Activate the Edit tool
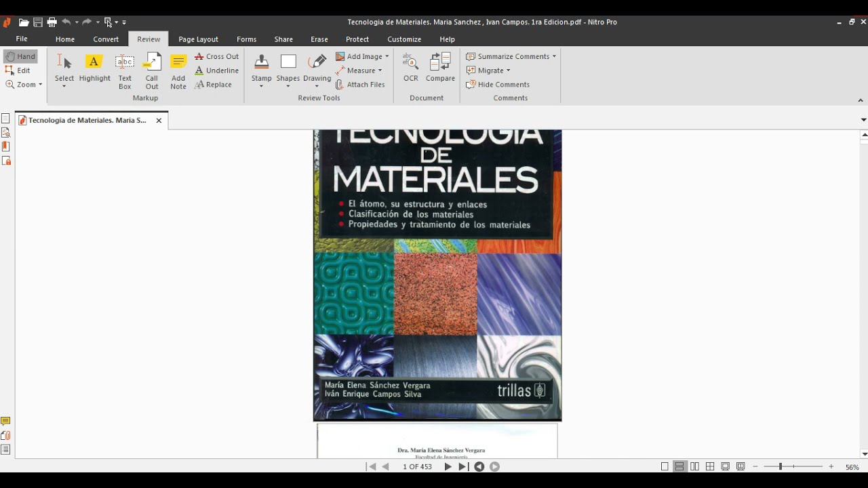 tap(18, 70)
